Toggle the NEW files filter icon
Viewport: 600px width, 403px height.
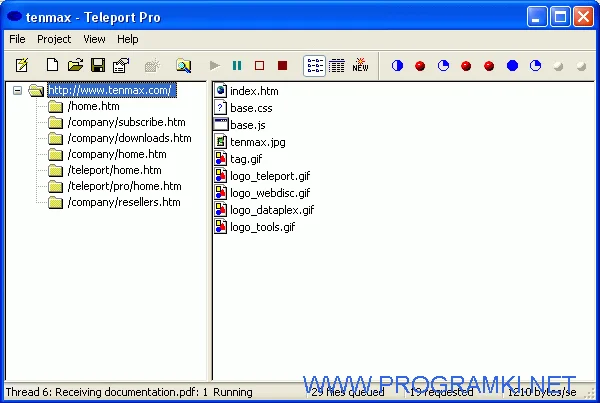360,65
